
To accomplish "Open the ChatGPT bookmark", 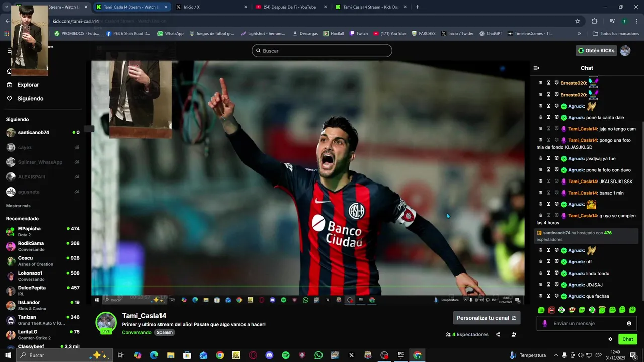I will click(491, 34).
